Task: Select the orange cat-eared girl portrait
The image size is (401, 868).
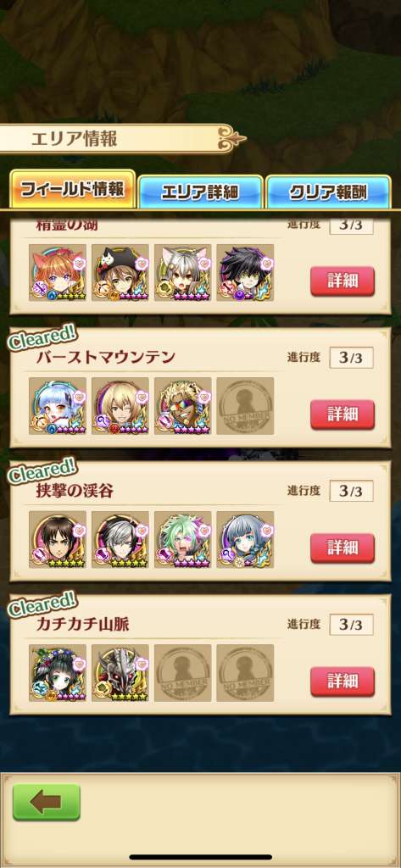Action: pos(58,272)
